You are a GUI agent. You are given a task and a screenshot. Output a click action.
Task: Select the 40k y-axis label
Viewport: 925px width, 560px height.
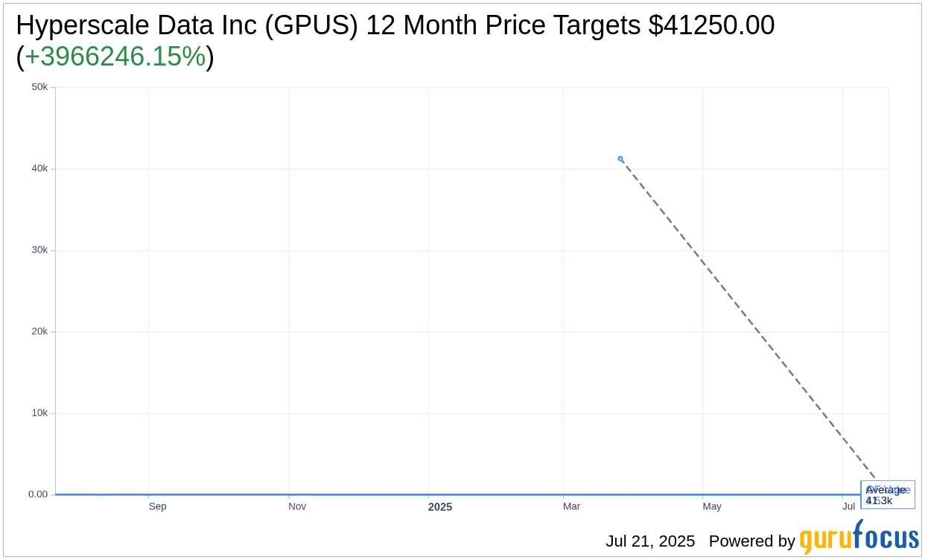pos(39,168)
